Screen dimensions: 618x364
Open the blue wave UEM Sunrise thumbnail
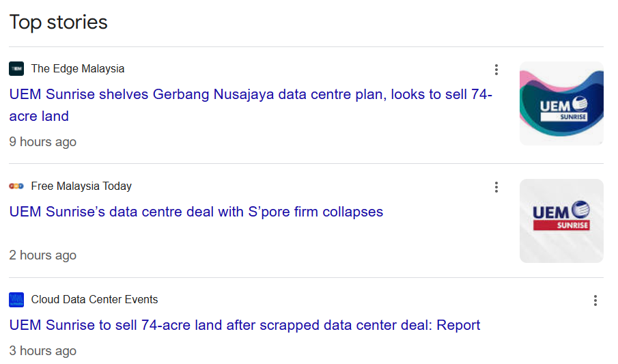click(561, 104)
